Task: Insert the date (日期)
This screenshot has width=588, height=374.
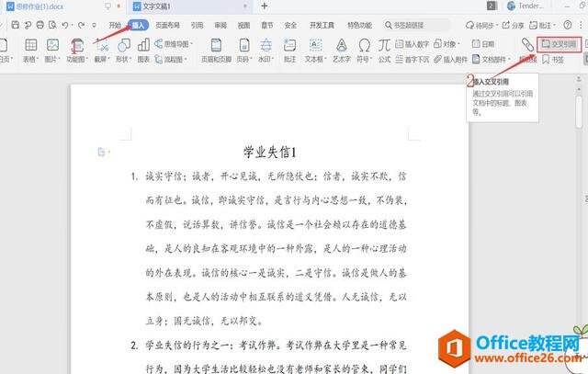Action: click(x=483, y=44)
